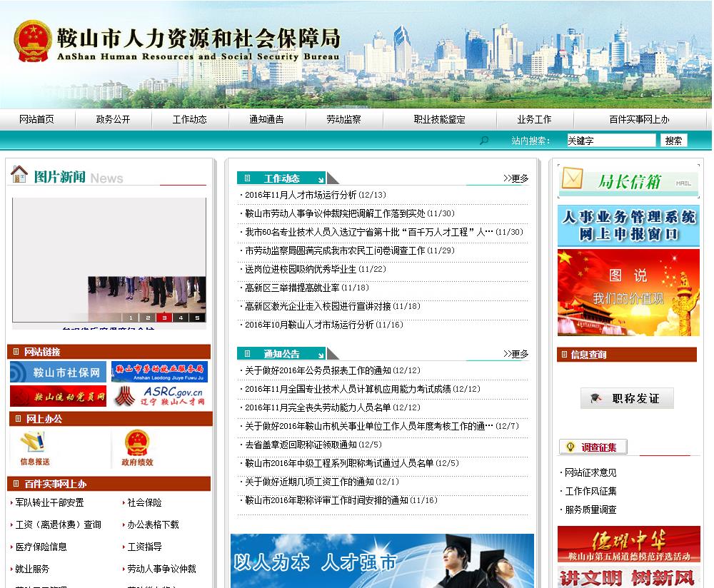
Task: Click the photo news slideshow image
Action: 109,260
